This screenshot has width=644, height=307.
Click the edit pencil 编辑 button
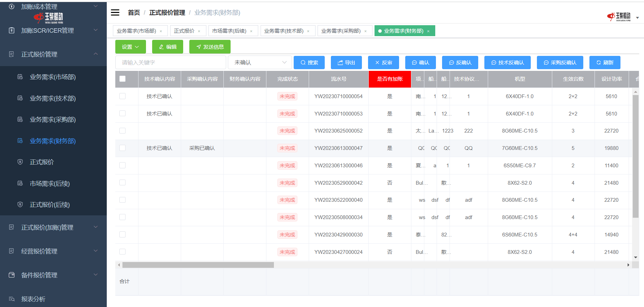click(x=167, y=47)
